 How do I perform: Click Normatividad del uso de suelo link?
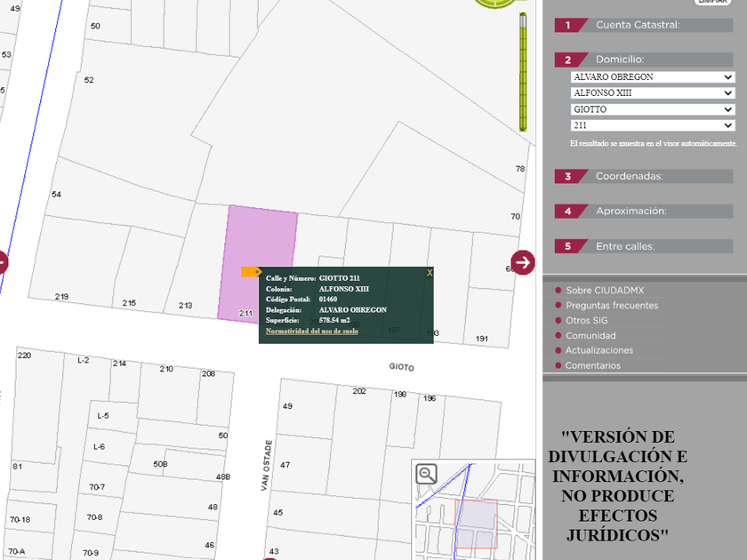coord(312,331)
